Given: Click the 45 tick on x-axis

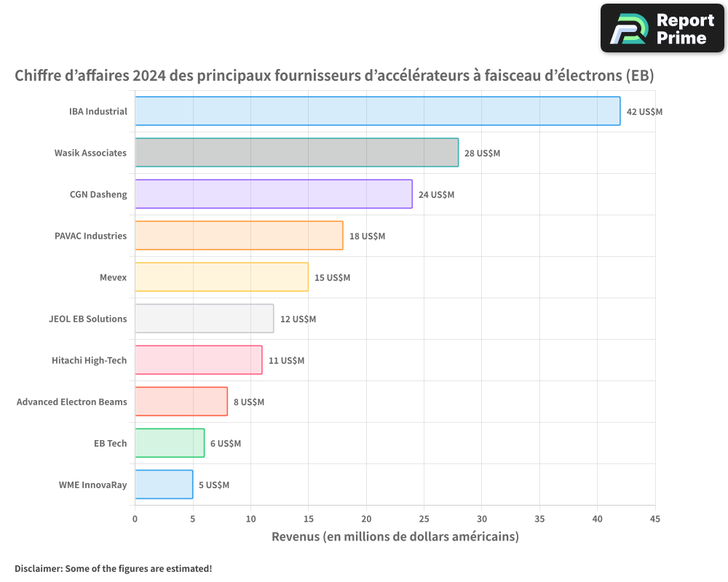Looking at the screenshot, I should (654, 519).
